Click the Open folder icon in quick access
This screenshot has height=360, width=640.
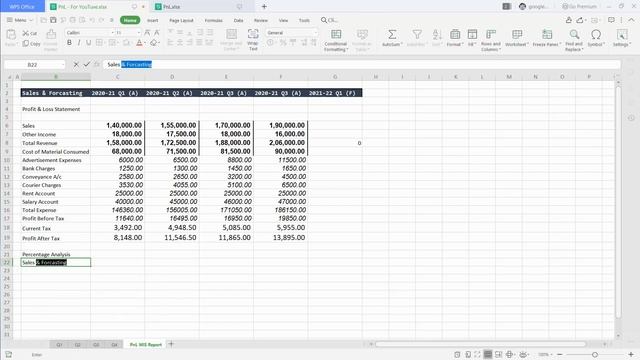43,20
